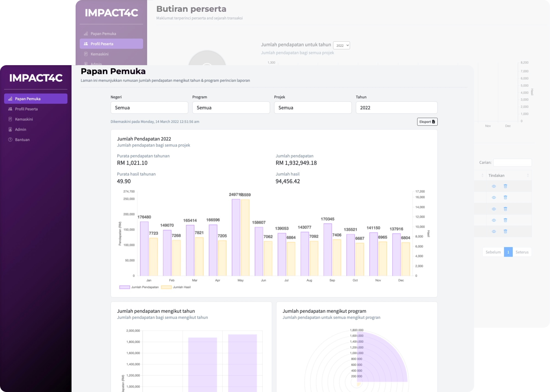
Task: Click Dikemaskini pada timestamp text
Action: 155,122
